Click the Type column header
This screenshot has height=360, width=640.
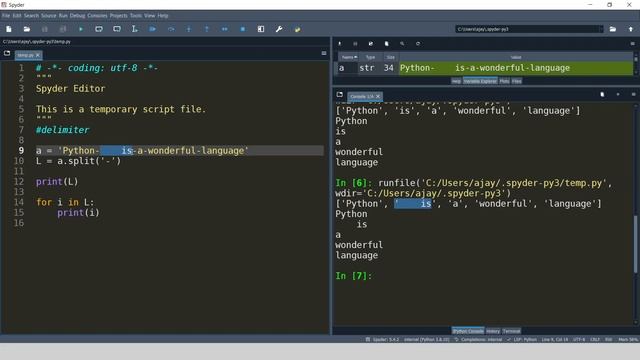[x=370, y=57]
